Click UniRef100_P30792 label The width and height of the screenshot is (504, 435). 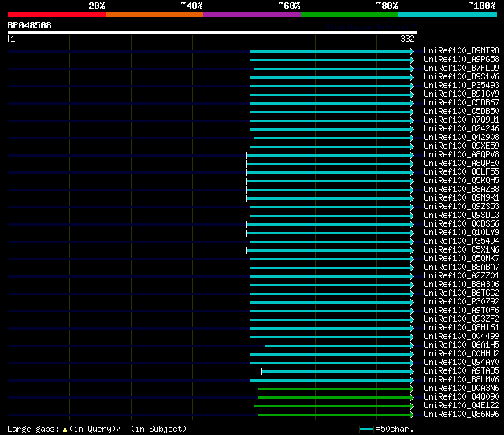click(x=461, y=302)
